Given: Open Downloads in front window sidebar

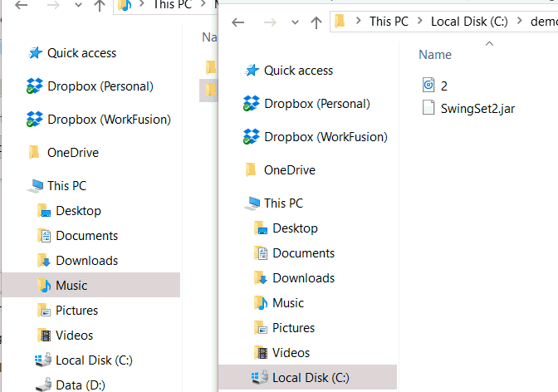Looking at the screenshot, I should coord(303,277).
